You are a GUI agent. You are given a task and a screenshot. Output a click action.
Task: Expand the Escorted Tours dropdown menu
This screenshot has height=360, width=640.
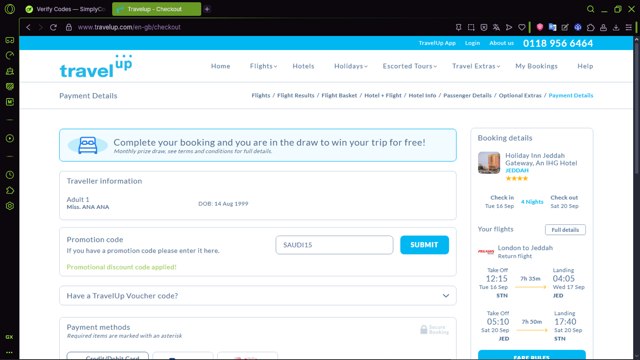tap(409, 66)
